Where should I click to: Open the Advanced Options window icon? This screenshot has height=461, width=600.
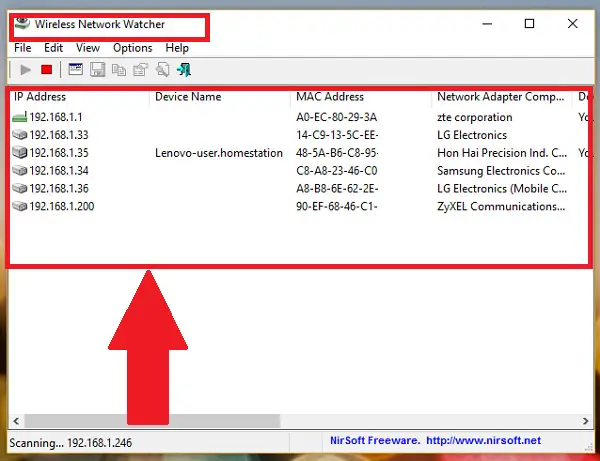[x=75, y=69]
